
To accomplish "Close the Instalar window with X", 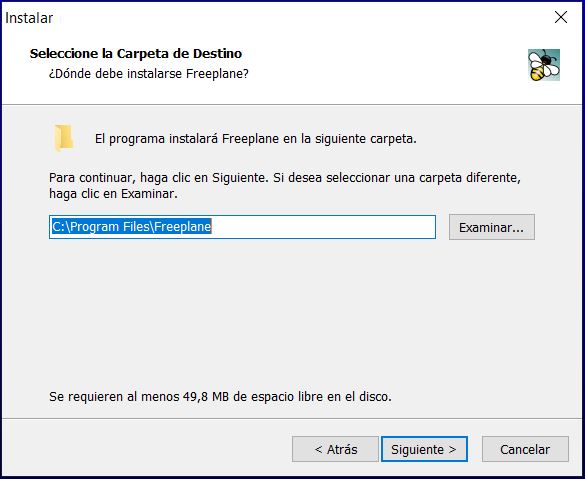I will (561, 17).
